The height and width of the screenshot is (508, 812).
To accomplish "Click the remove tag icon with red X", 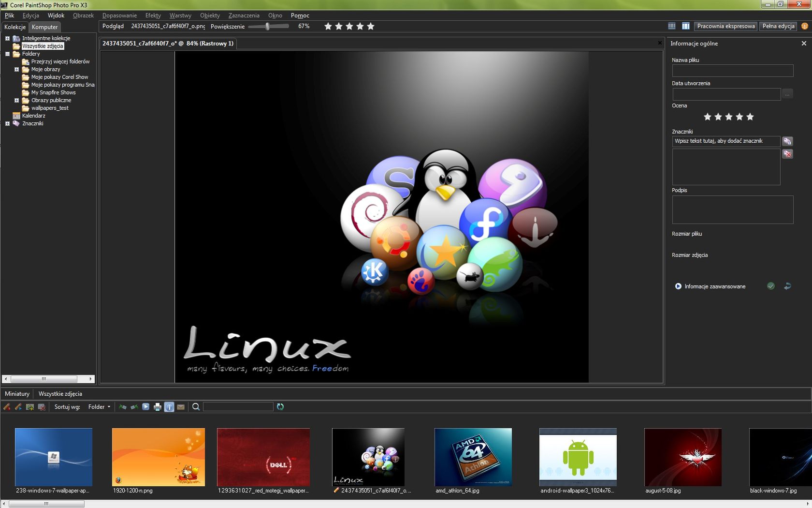I will 787,154.
